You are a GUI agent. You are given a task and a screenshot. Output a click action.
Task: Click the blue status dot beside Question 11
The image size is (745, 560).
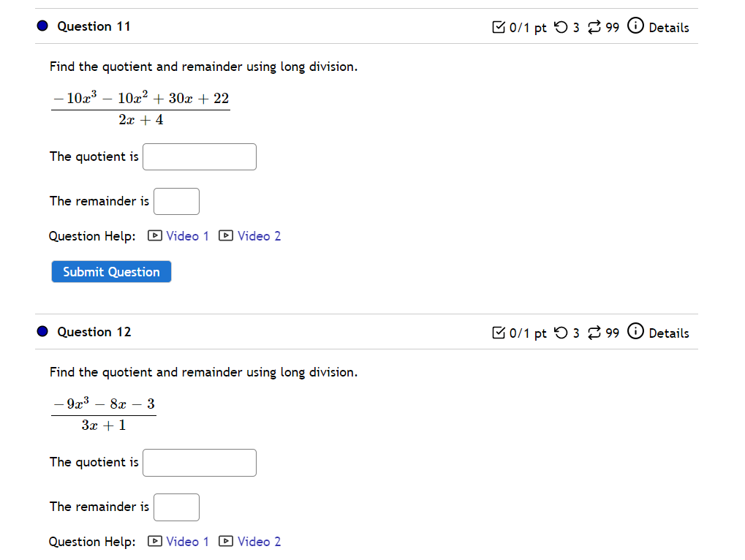pyautogui.click(x=42, y=26)
